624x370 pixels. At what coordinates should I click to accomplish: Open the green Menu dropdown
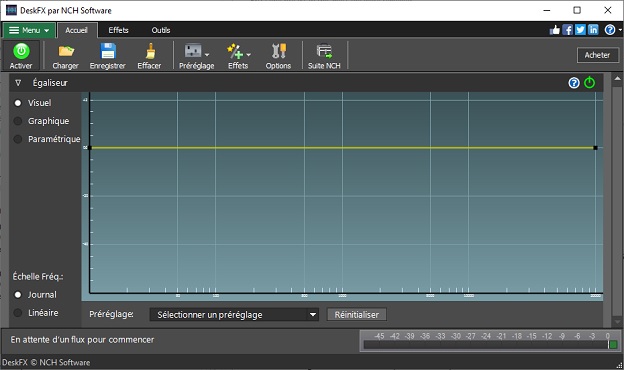[x=29, y=30]
